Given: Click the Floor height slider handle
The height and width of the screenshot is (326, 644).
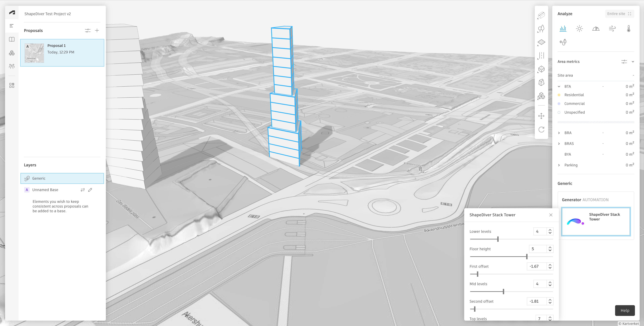Looking at the screenshot, I should [527, 257].
